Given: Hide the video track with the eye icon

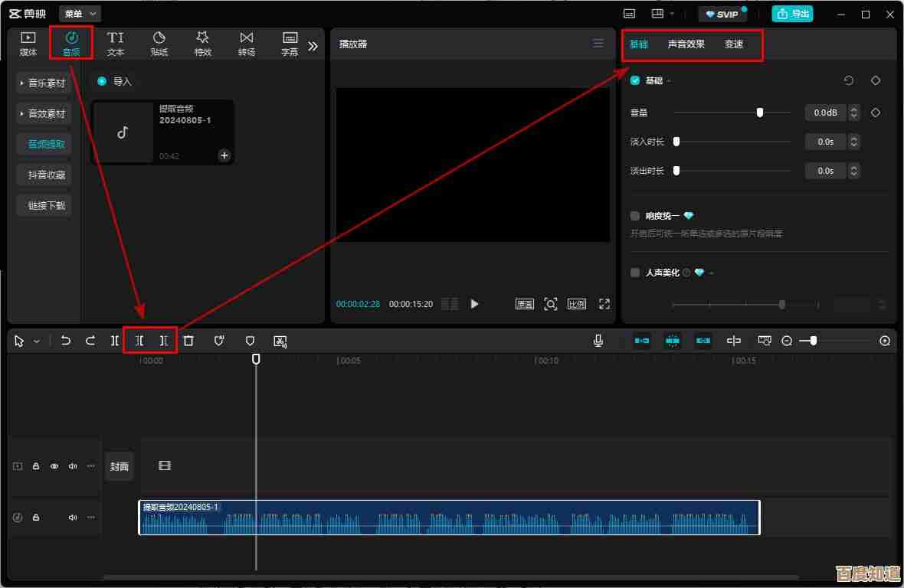Looking at the screenshot, I should 54,465.
